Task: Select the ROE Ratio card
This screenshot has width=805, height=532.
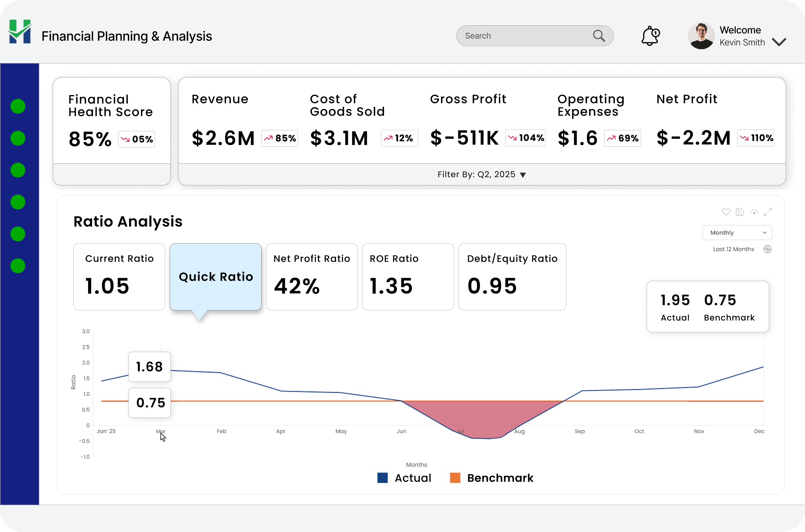Action: pos(408,276)
